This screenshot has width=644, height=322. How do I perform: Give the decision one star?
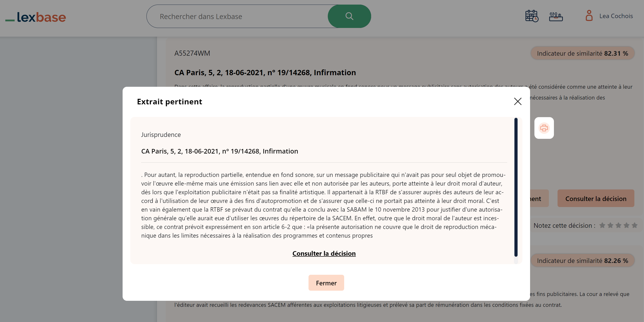[x=603, y=225]
